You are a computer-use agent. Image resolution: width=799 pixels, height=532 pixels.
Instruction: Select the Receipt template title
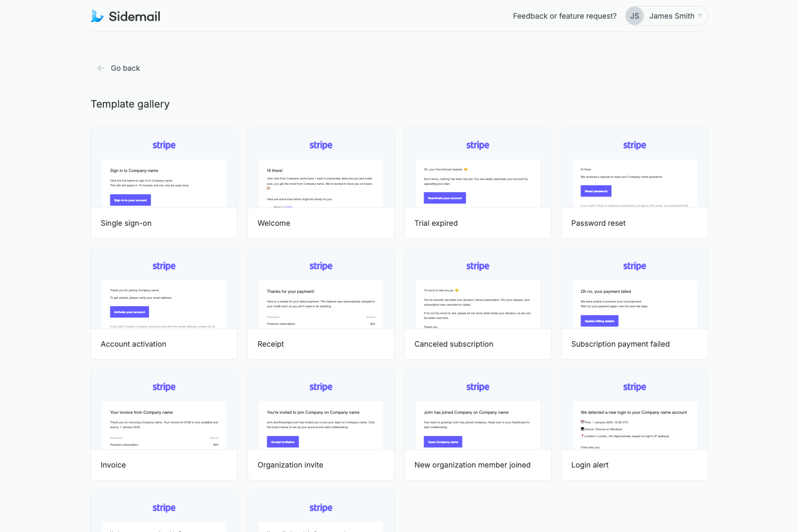click(x=271, y=344)
